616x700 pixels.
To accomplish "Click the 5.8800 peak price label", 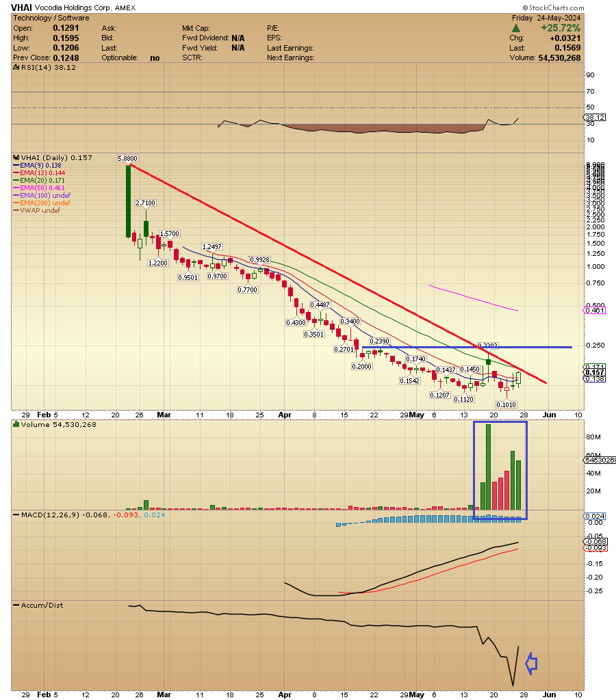I will (128, 159).
